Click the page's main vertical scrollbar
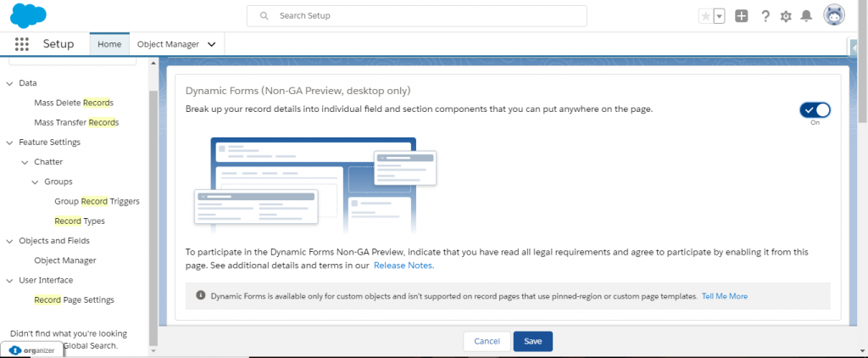The height and width of the screenshot is (358, 868). pyautogui.click(x=863, y=61)
